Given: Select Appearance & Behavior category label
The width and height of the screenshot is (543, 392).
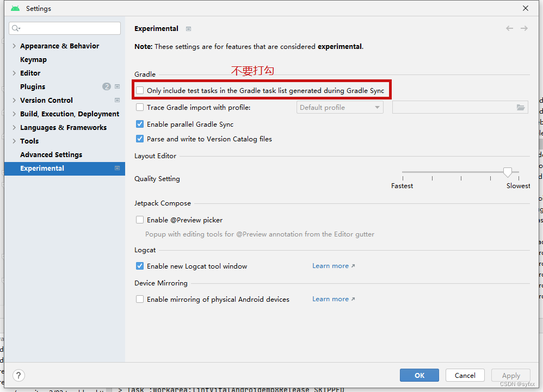Looking at the screenshot, I should [59, 46].
